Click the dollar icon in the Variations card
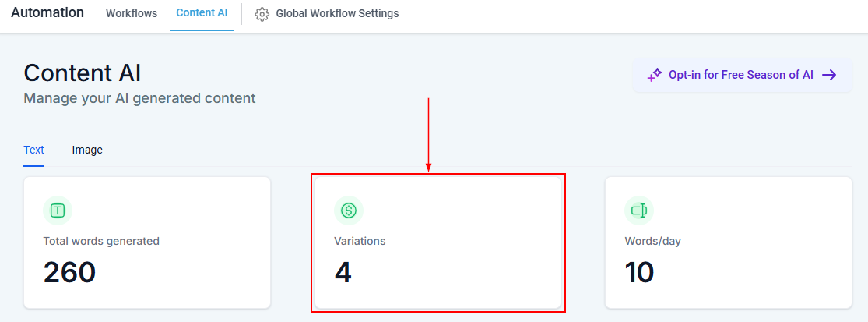 349,210
